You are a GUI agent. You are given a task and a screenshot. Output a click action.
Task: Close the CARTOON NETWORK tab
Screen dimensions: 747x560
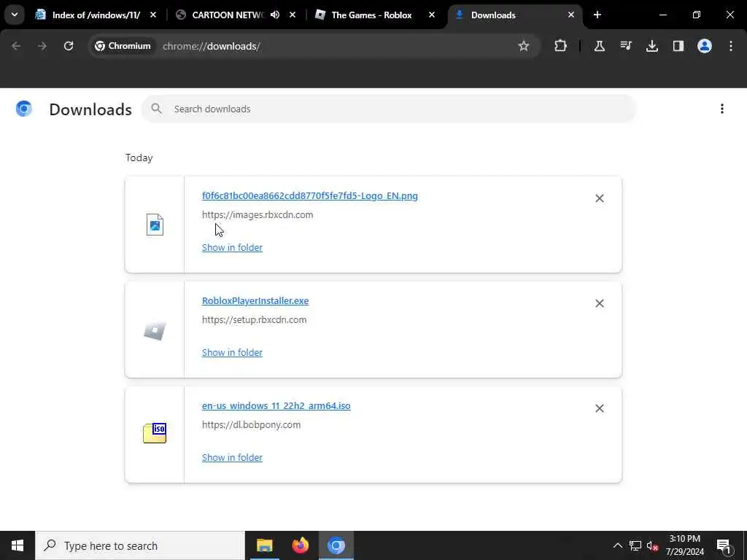pyautogui.click(x=293, y=15)
